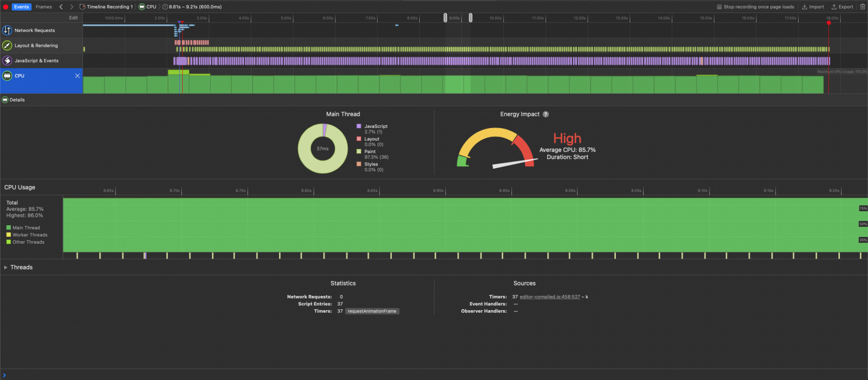Screen dimensions: 868x380
Task: Toggle Stop recording once page loads checkbox
Action: pyautogui.click(x=719, y=7)
